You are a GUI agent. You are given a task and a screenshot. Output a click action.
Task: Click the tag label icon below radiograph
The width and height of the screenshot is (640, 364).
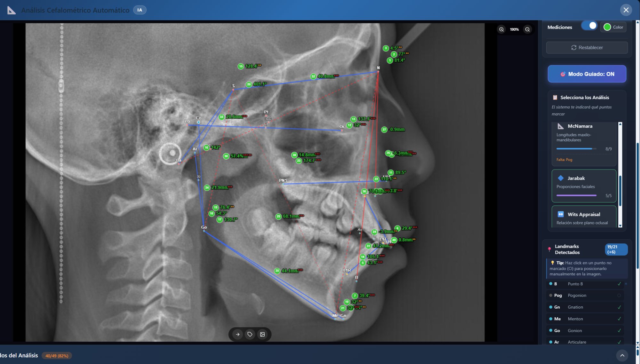tap(250, 334)
